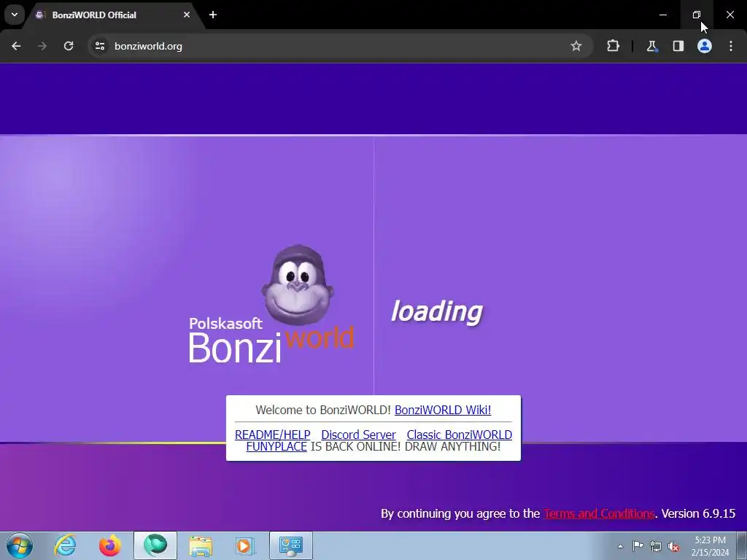Go back to the previous page
This screenshot has height=560, width=747.
pyautogui.click(x=16, y=46)
